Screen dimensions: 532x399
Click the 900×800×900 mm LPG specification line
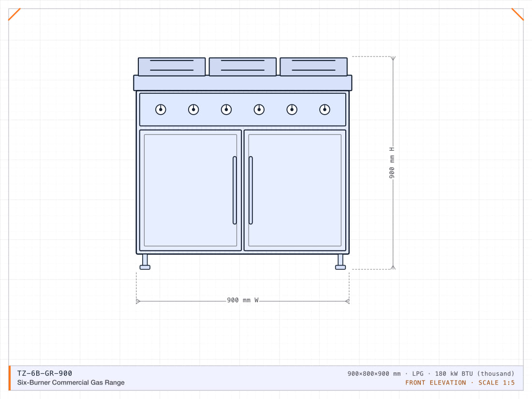pyautogui.click(x=431, y=373)
